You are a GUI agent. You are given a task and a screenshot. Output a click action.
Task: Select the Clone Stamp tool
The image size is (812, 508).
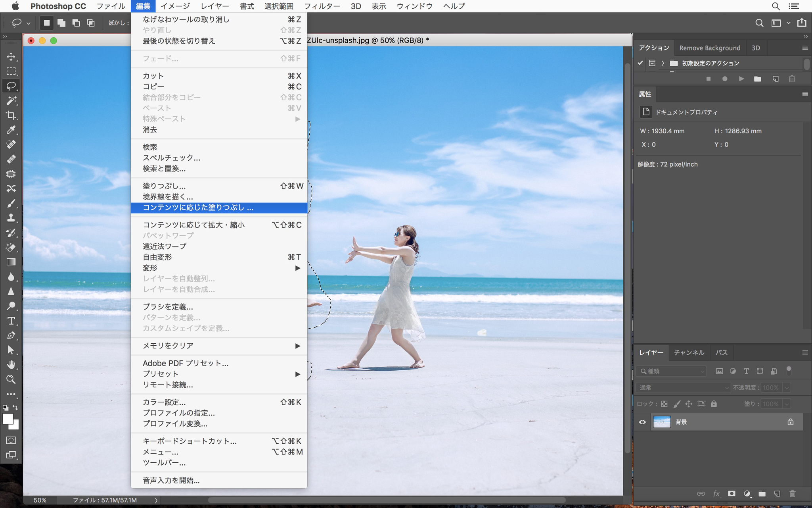[11, 218]
